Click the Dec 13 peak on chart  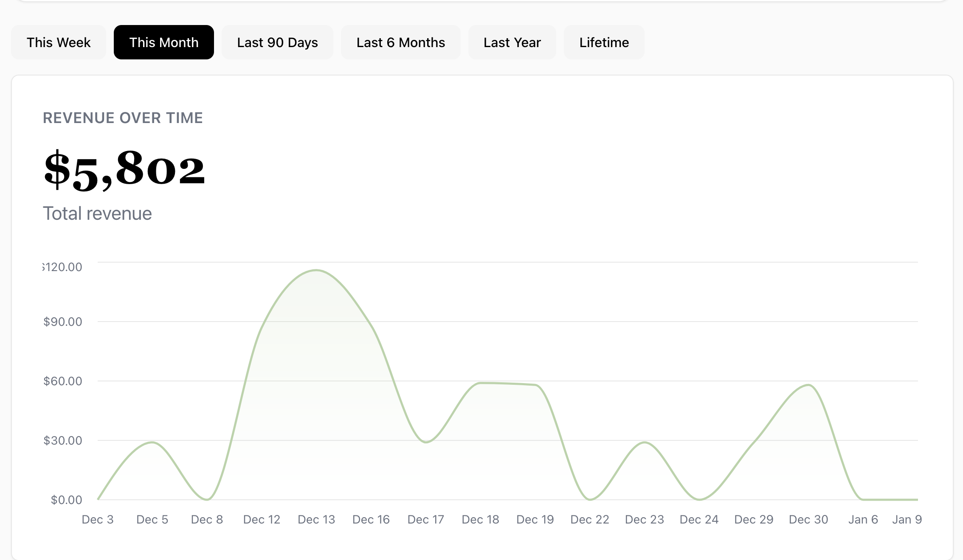(316, 270)
